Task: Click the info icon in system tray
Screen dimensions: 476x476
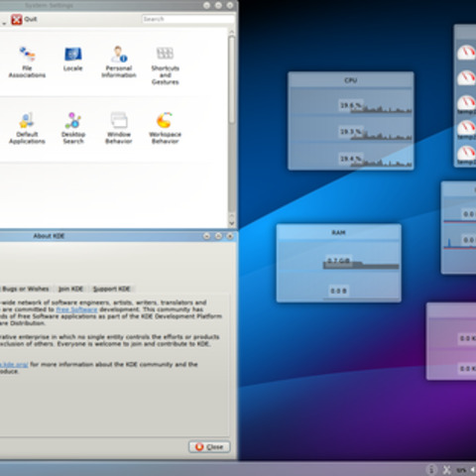Action: pyautogui.click(x=431, y=469)
